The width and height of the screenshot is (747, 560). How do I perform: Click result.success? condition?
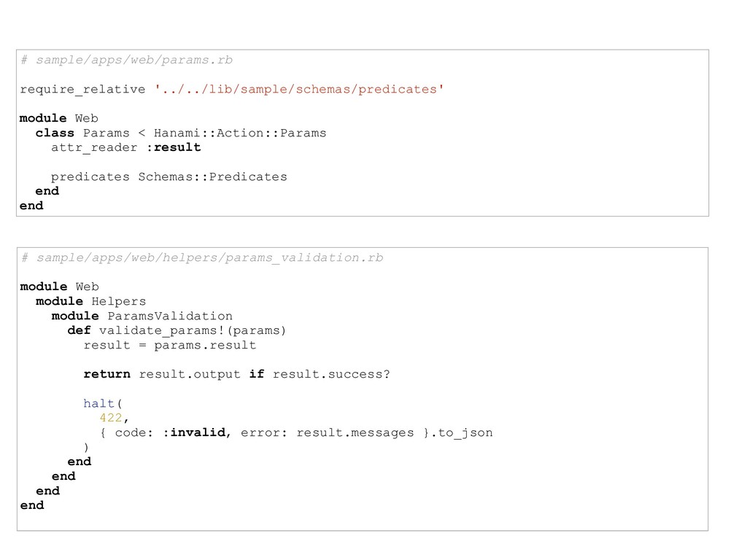[331, 374]
